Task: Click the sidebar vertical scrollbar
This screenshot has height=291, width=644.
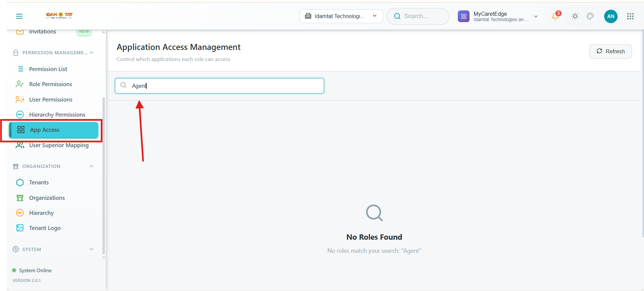Action: click(x=103, y=176)
